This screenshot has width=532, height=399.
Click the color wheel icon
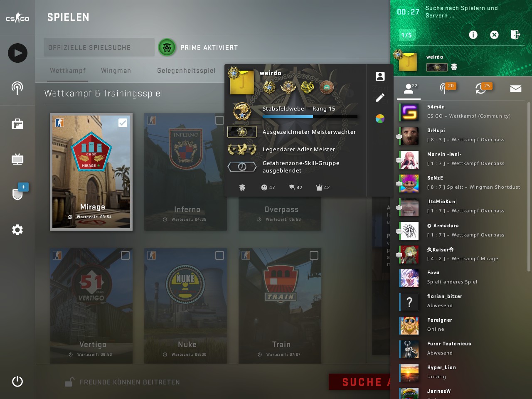380,119
